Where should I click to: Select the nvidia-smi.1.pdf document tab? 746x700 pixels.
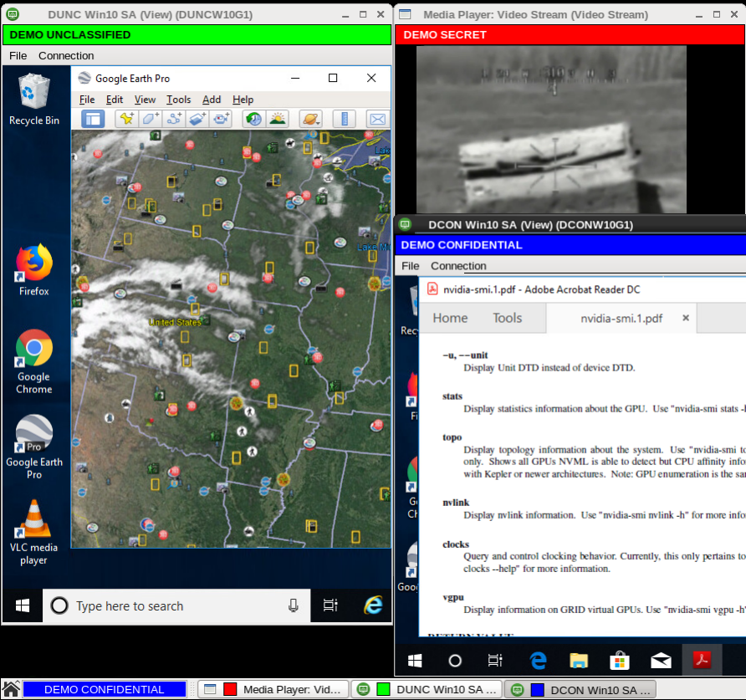[621, 319]
